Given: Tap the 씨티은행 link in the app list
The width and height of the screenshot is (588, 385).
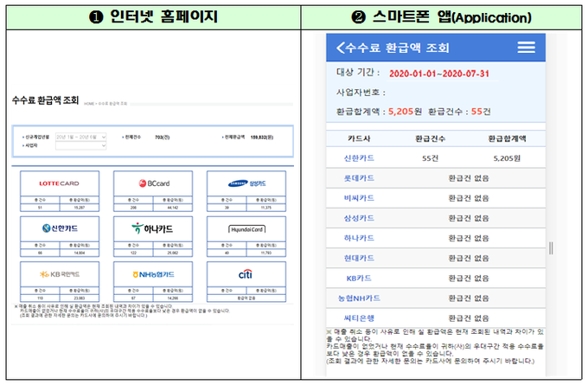Looking at the screenshot, I should point(359,318).
